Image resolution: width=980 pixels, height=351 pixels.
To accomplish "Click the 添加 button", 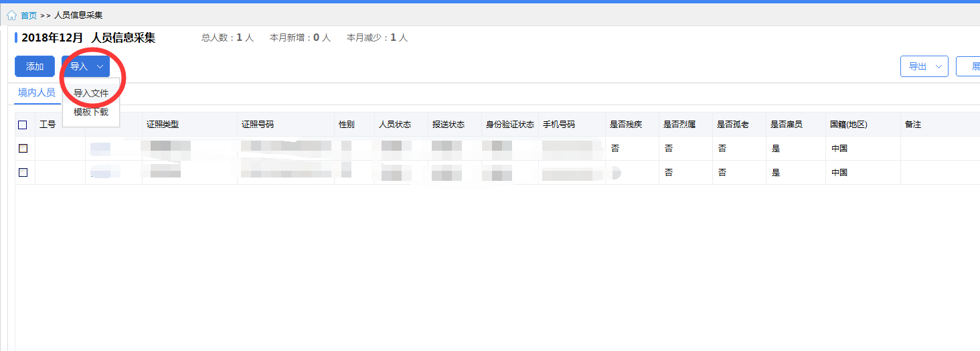I will (x=35, y=66).
